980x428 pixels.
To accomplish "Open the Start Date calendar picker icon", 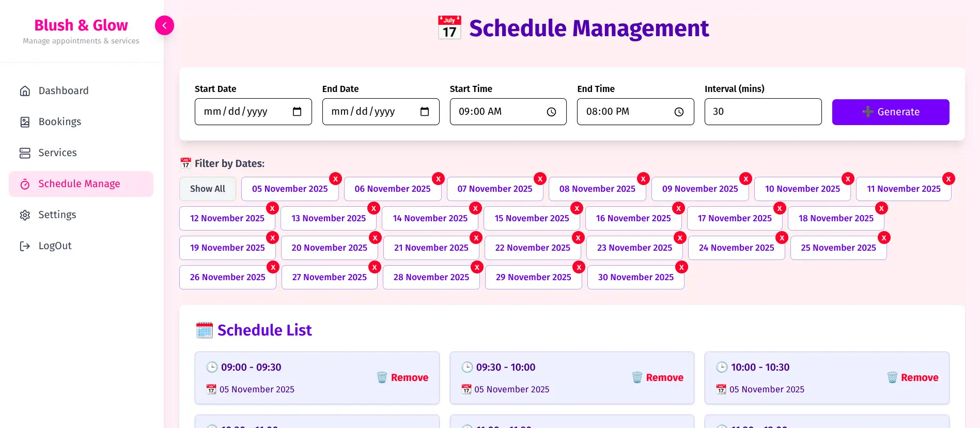I will [297, 112].
